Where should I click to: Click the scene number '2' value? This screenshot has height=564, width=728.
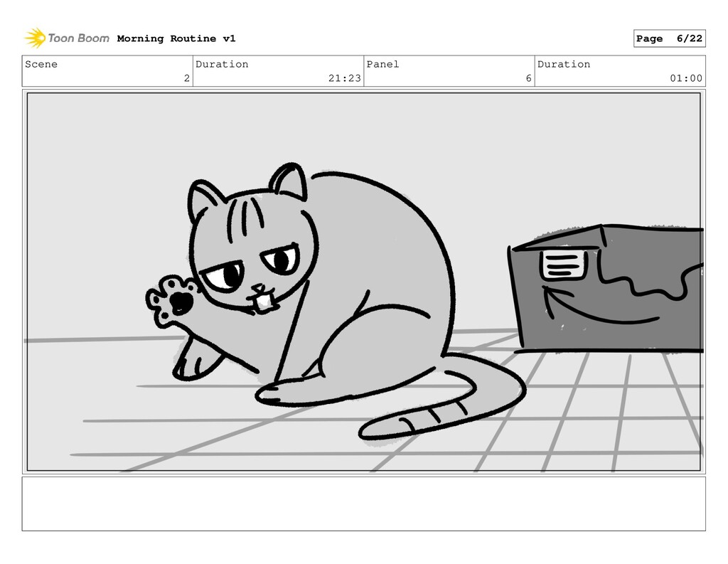(187, 78)
